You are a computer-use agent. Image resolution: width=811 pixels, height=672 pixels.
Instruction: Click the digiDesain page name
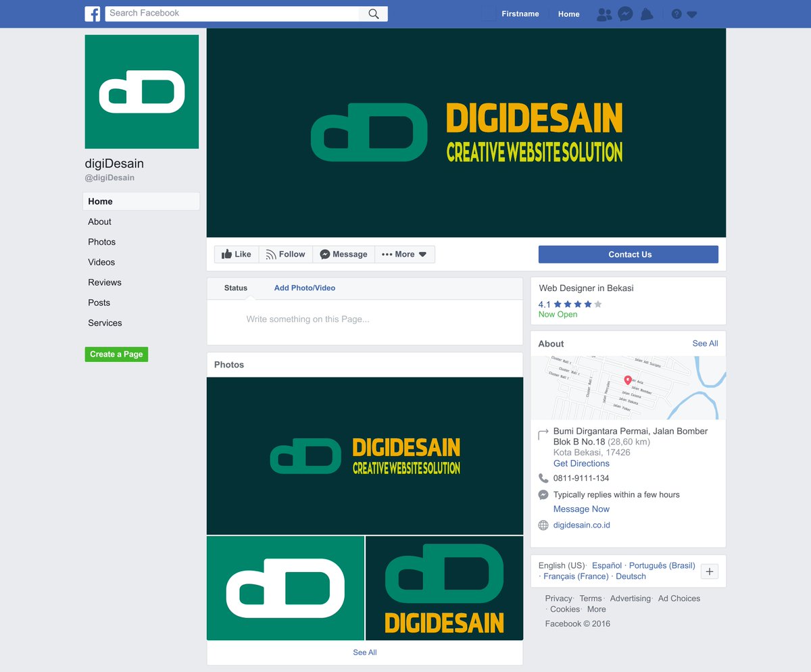click(x=114, y=163)
